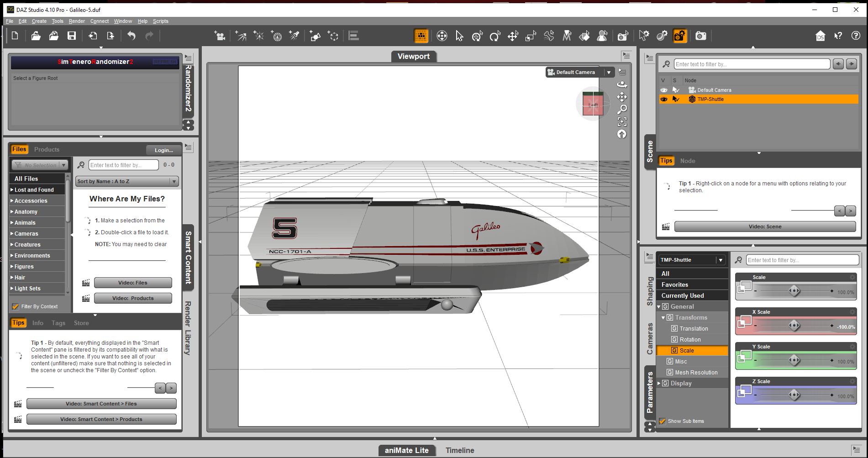Click the Video: Products button
868x458 pixels.
[x=133, y=298]
